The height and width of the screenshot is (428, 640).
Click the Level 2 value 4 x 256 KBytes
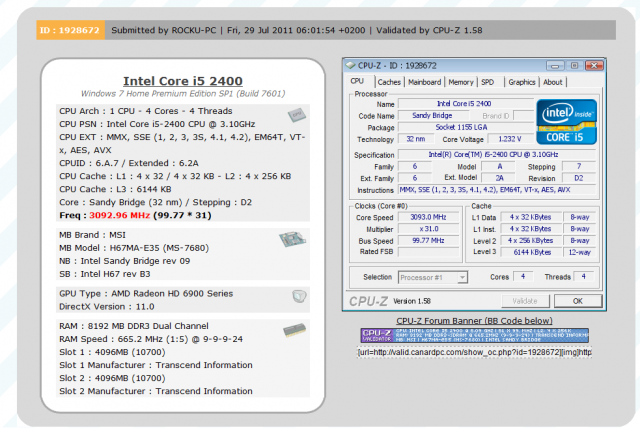pyautogui.click(x=530, y=241)
